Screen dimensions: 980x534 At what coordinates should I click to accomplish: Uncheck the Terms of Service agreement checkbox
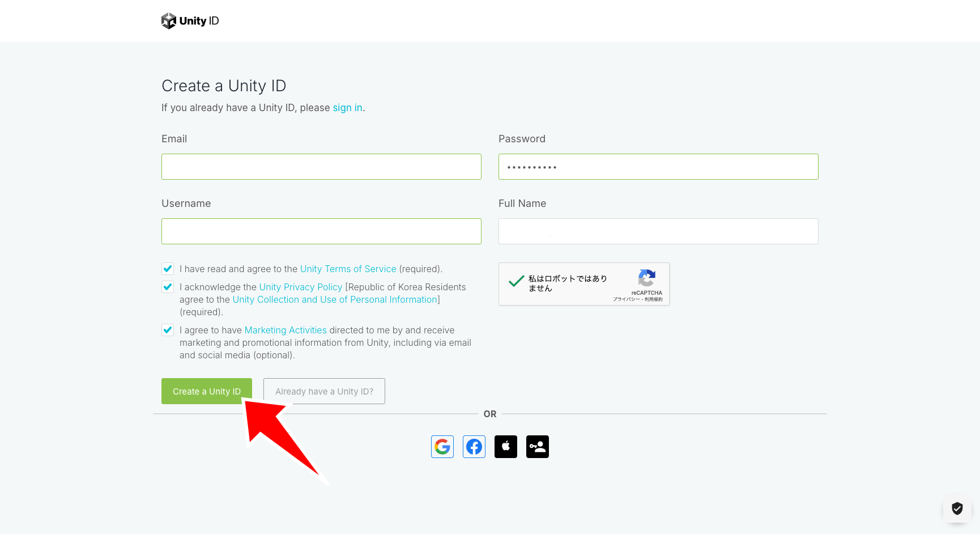(x=168, y=269)
